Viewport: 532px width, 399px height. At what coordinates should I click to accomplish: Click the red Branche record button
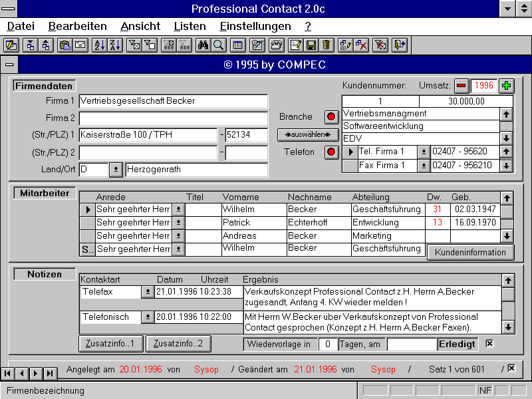[x=331, y=117]
